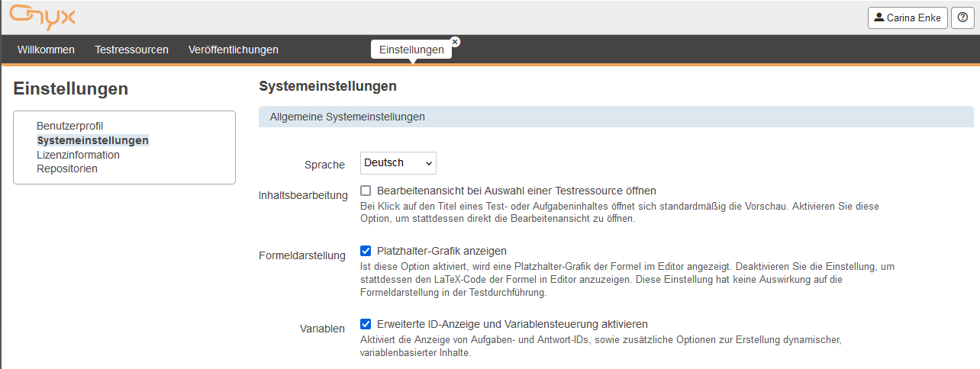Click the Onyx logo
The image size is (980, 369).
click(x=42, y=16)
